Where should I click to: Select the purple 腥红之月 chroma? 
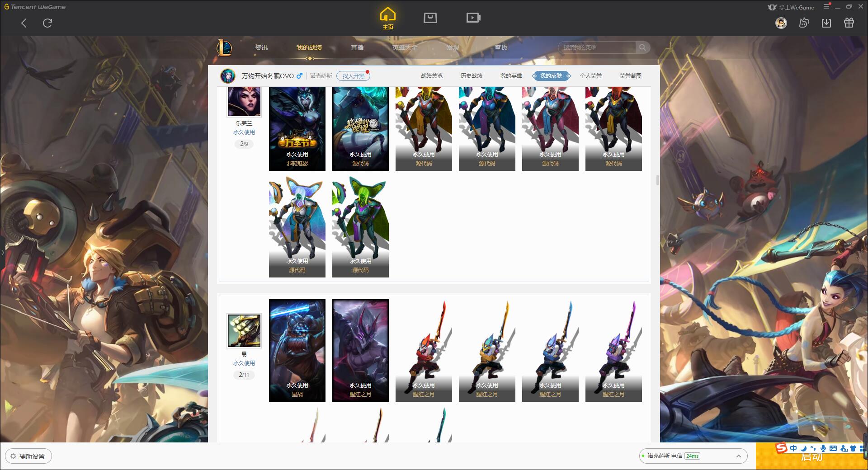click(613, 350)
